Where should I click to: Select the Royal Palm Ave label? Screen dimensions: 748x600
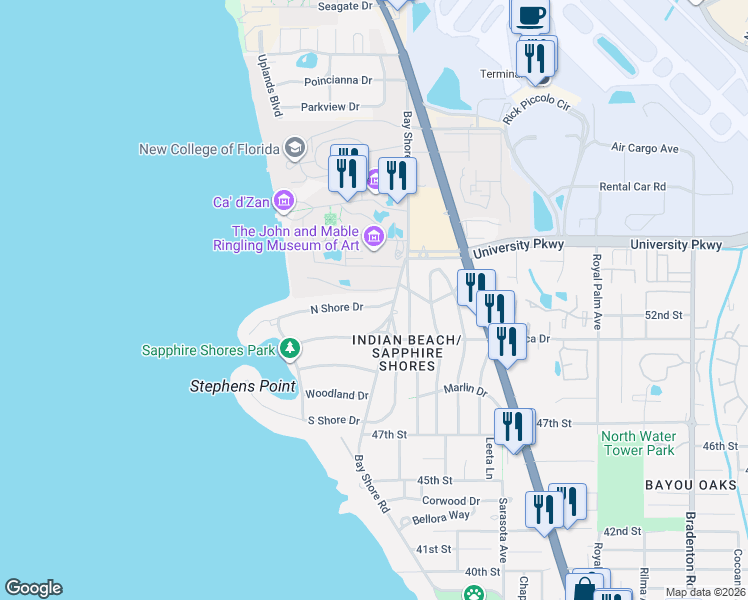point(597,292)
